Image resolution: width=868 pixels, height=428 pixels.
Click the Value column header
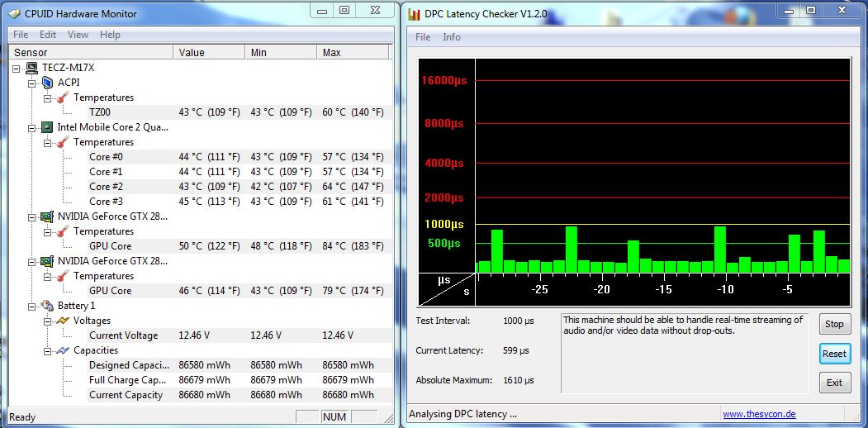tap(209, 53)
